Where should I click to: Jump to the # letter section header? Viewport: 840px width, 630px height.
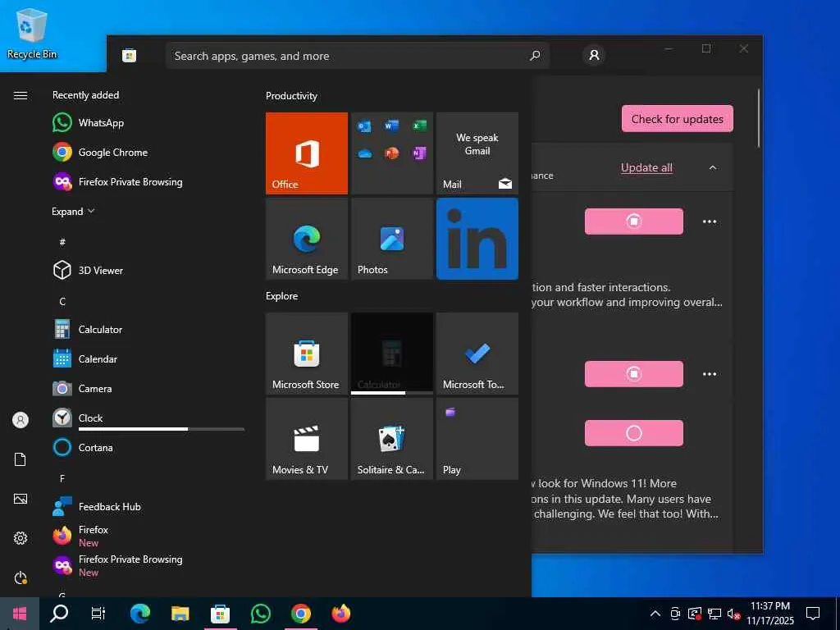coord(62,242)
